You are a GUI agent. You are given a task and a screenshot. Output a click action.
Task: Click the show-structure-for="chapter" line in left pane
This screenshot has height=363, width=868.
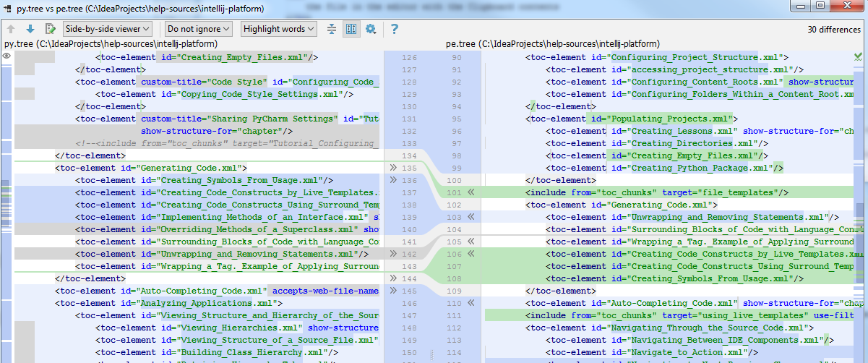217,131
